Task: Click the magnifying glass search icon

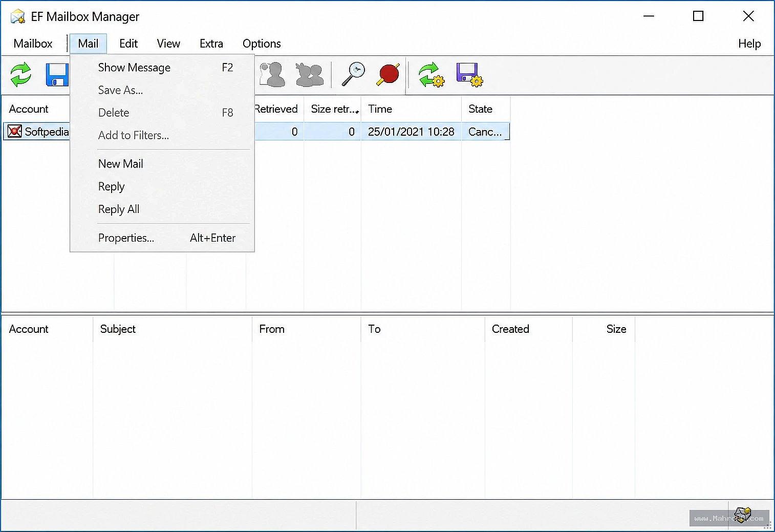Action: 353,75
